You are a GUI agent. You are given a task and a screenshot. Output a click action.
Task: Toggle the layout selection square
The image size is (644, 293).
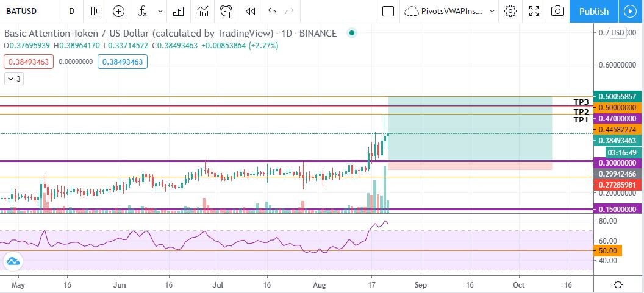[388, 11]
